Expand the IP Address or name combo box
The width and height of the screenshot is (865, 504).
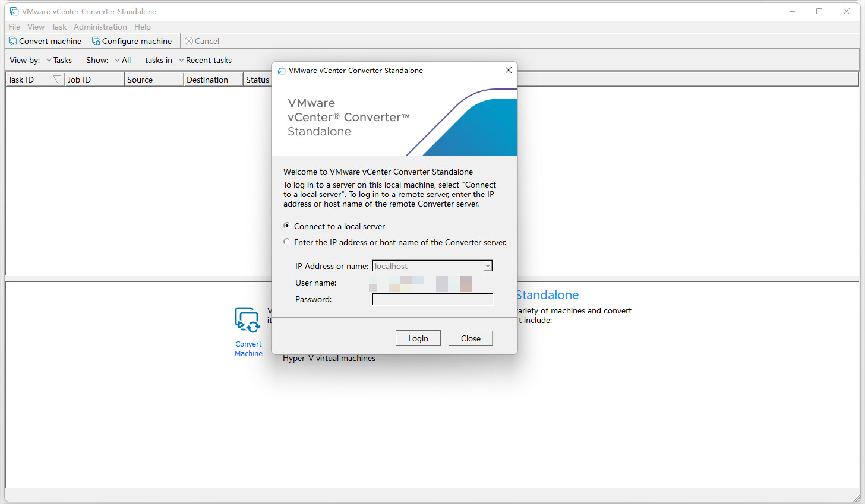click(x=487, y=265)
